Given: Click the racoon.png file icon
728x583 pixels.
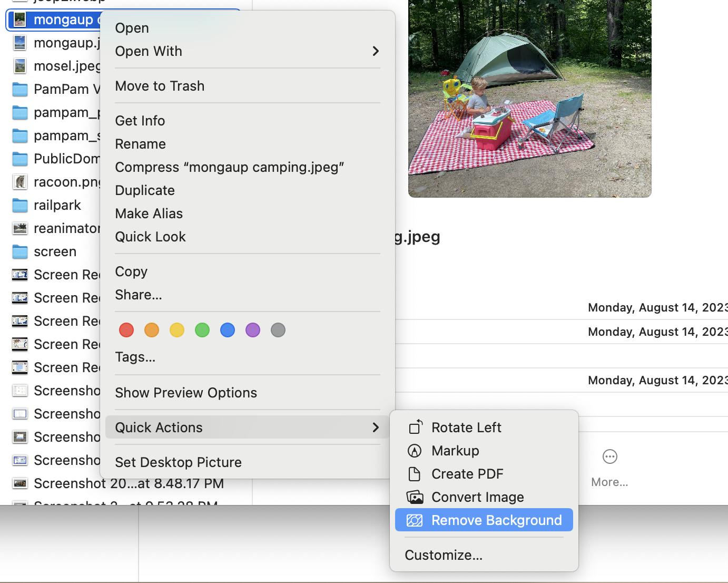Looking at the screenshot, I should pyautogui.click(x=19, y=182).
